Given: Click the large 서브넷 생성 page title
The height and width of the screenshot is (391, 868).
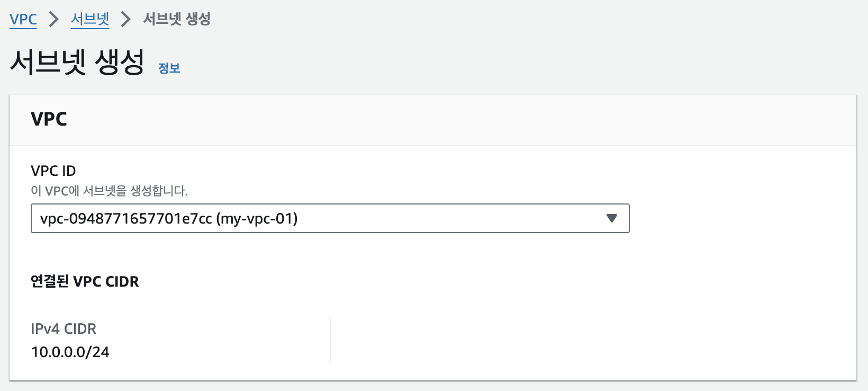Looking at the screenshot, I should [77, 61].
